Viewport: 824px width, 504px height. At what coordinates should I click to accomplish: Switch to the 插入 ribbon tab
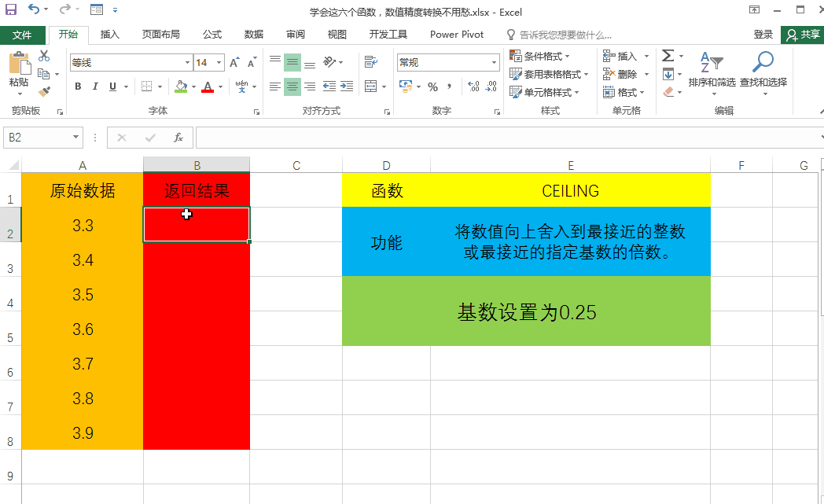click(110, 35)
